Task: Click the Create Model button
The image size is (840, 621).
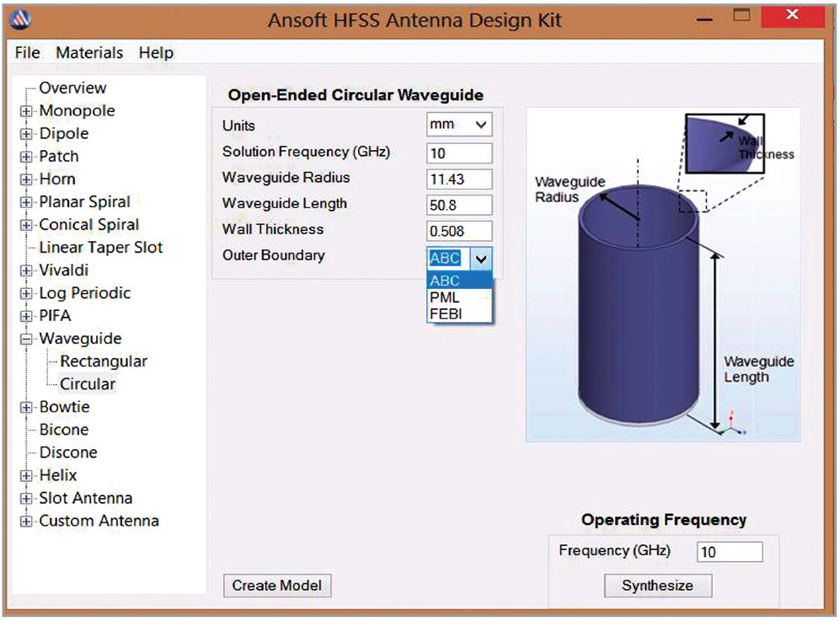Action: pyautogui.click(x=277, y=586)
